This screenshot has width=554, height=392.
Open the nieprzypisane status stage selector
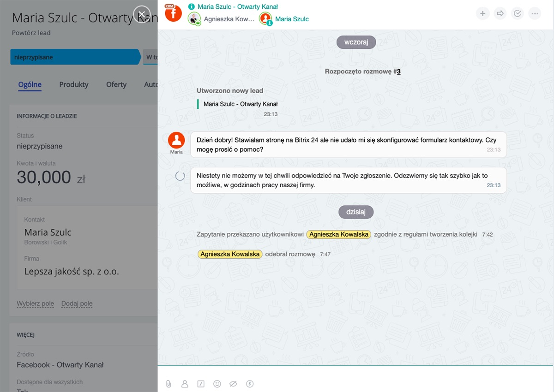[x=74, y=57]
